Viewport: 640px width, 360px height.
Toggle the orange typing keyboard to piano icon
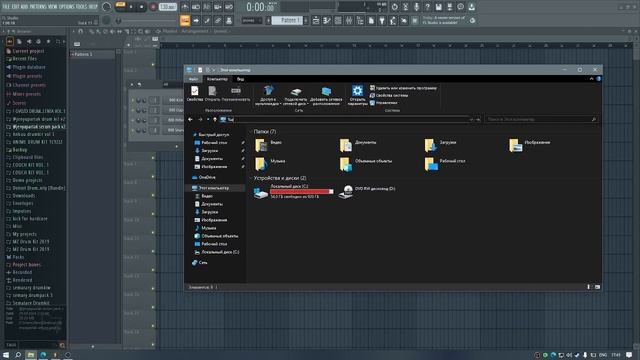point(185,20)
